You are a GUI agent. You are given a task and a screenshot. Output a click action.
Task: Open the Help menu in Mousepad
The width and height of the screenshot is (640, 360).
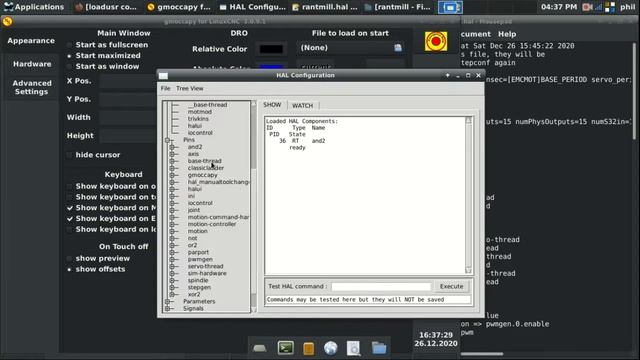click(x=507, y=34)
